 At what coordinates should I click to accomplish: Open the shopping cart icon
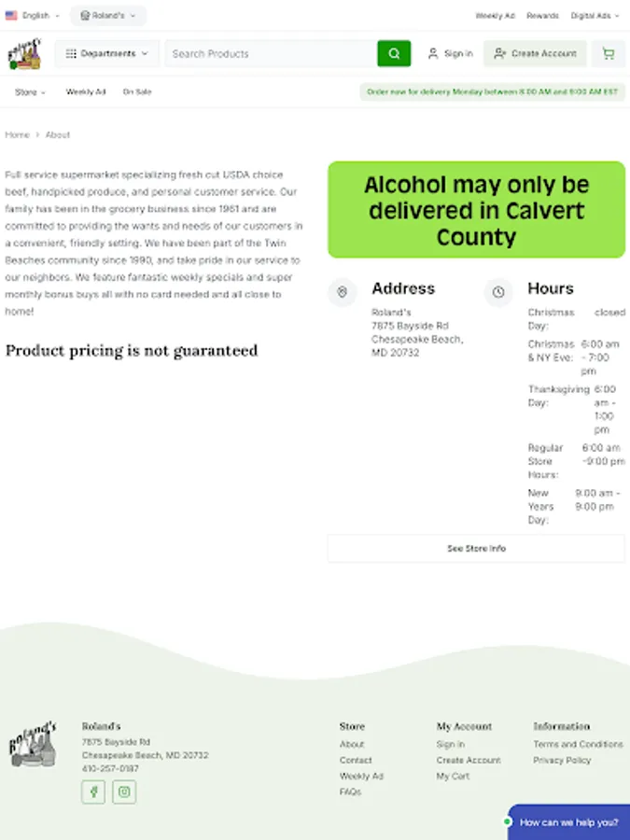[x=608, y=53]
